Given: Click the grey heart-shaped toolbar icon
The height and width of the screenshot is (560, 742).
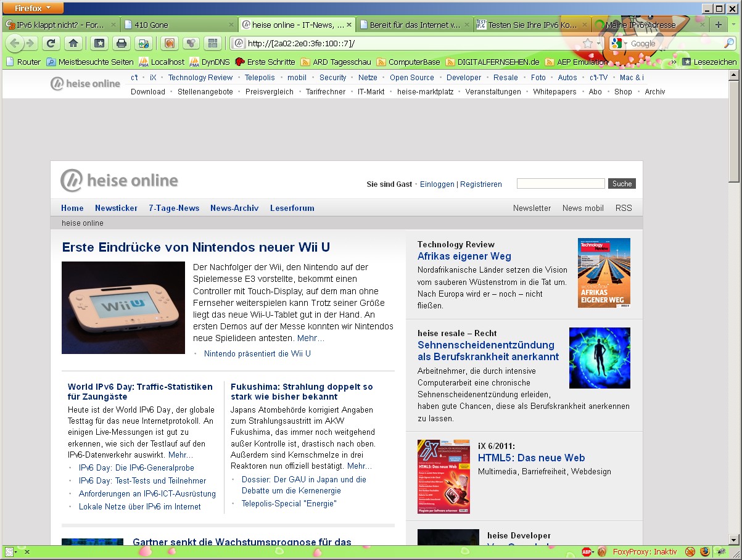Looking at the screenshot, I should click(191, 43).
